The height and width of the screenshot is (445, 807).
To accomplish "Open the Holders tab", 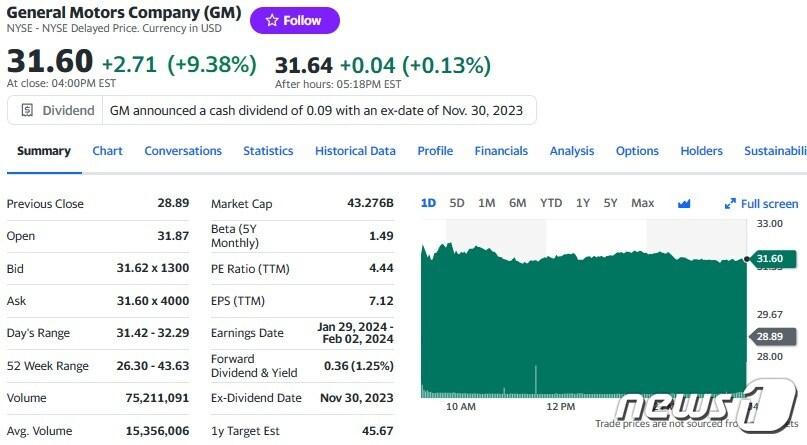I will (701, 151).
